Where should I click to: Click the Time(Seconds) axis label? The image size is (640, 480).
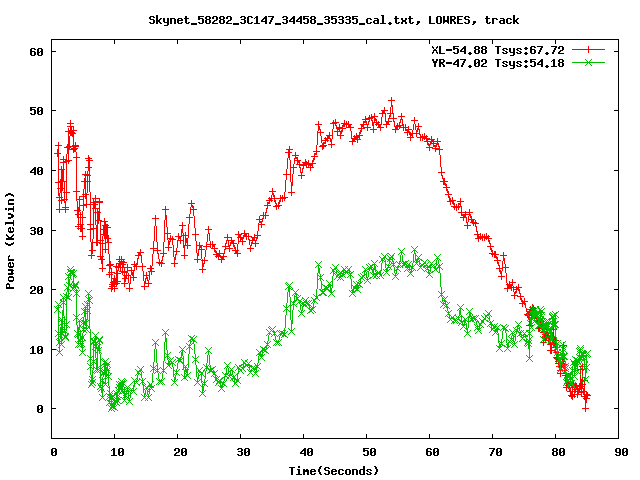[334, 471]
